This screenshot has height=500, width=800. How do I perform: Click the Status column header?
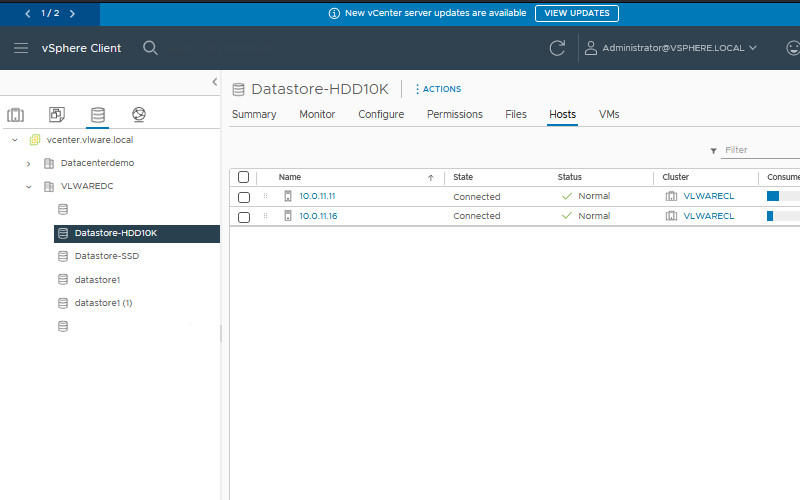pos(569,177)
